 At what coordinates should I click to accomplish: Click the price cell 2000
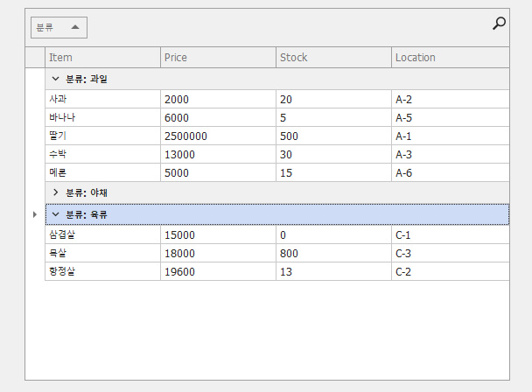tap(218, 99)
